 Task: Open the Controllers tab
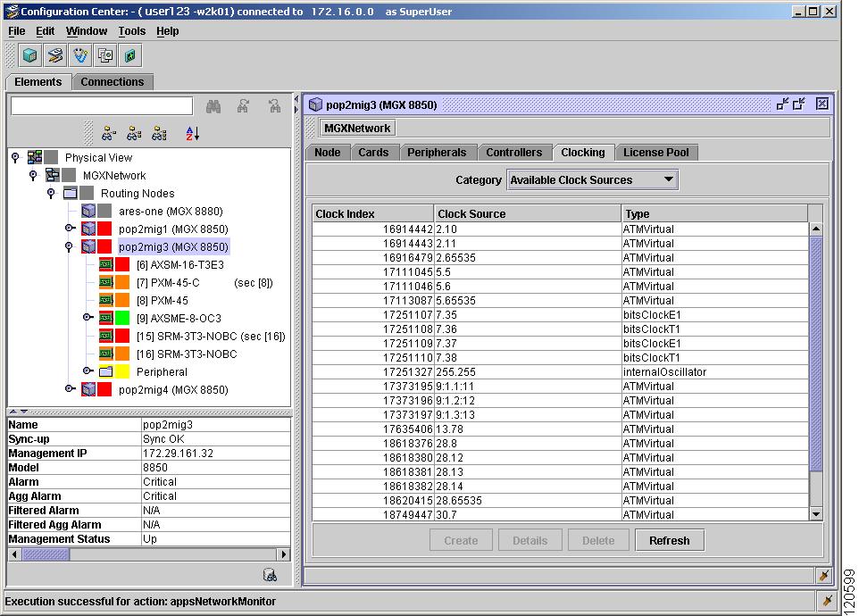tap(513, 153)
